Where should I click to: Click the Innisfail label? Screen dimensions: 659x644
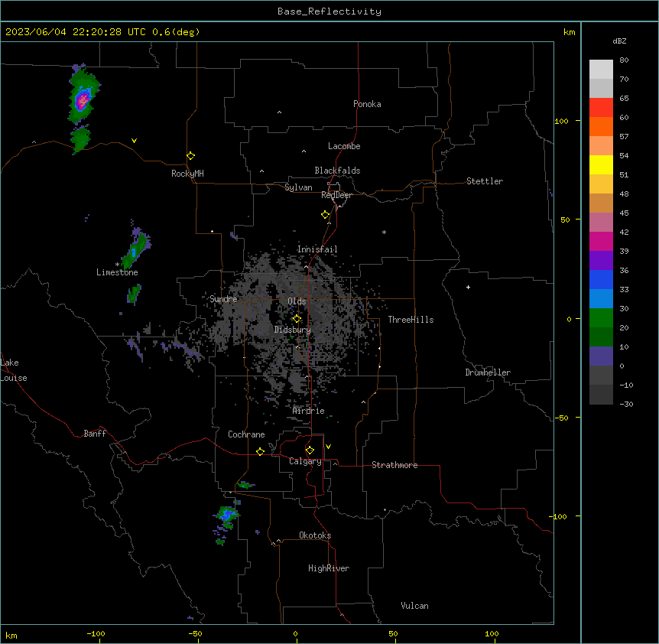[x=317, y=249]
